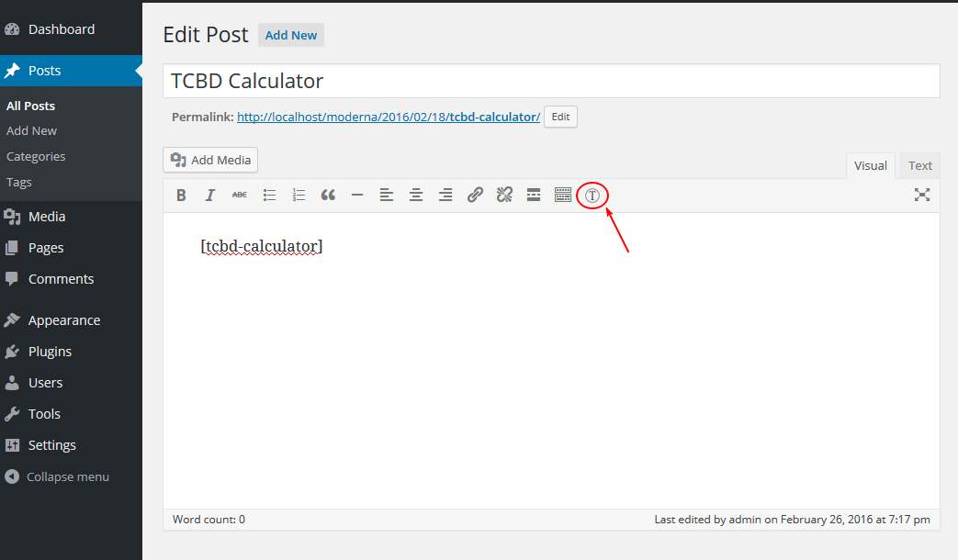Viewport: 958px width, 560px height.
Task: Open Tags submenu item
Action: point(19,182)
